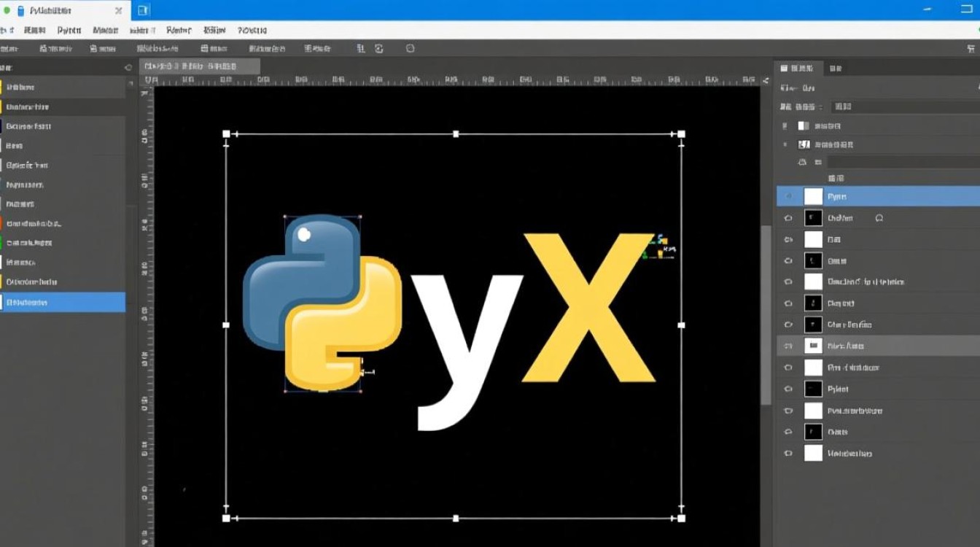The image size is (980, 547).
Task: Switch to the Painter menu
Action: 178,30
